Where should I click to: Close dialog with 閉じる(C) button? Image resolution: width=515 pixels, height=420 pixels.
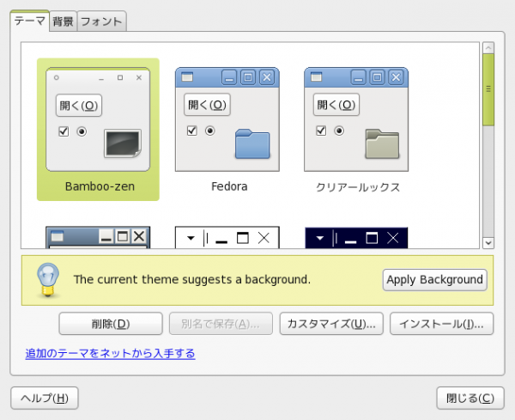pyautogui.click(x=470, y=398)
